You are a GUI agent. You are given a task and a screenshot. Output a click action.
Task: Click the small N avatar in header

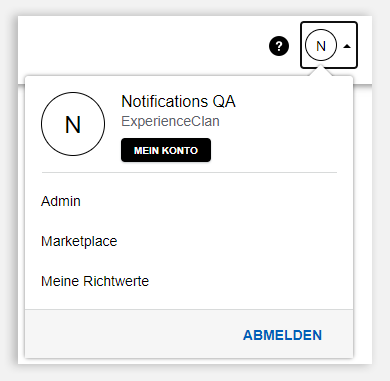(321, 45)
